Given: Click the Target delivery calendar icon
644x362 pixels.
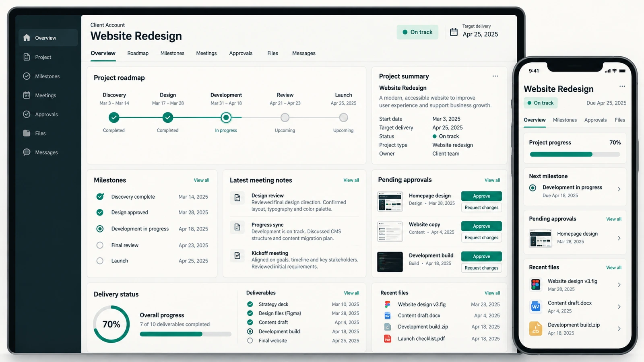Looking at the screenshot, I should (x=454, y=32).
